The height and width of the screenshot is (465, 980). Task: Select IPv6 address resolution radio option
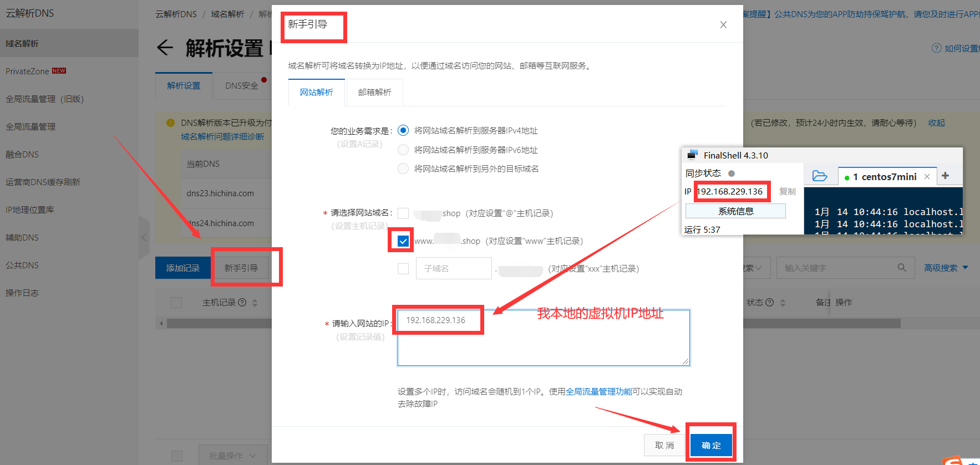click(403, 150)
